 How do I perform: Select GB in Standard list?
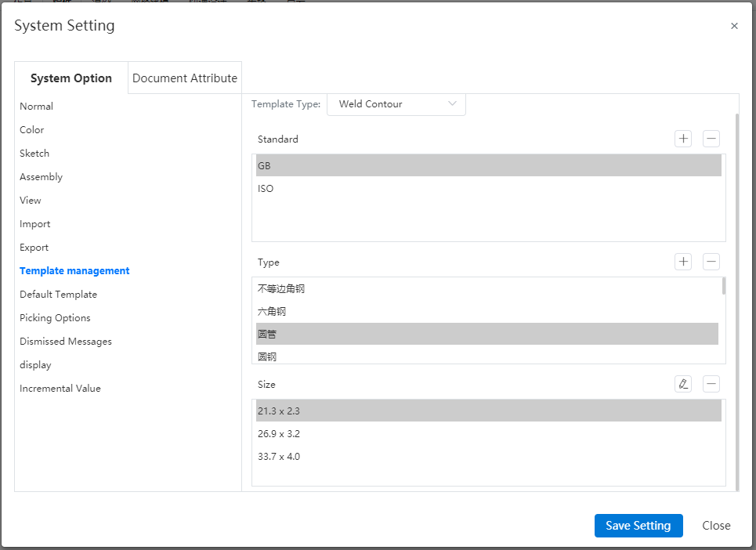pyautogui.click(x=488, y=165)
